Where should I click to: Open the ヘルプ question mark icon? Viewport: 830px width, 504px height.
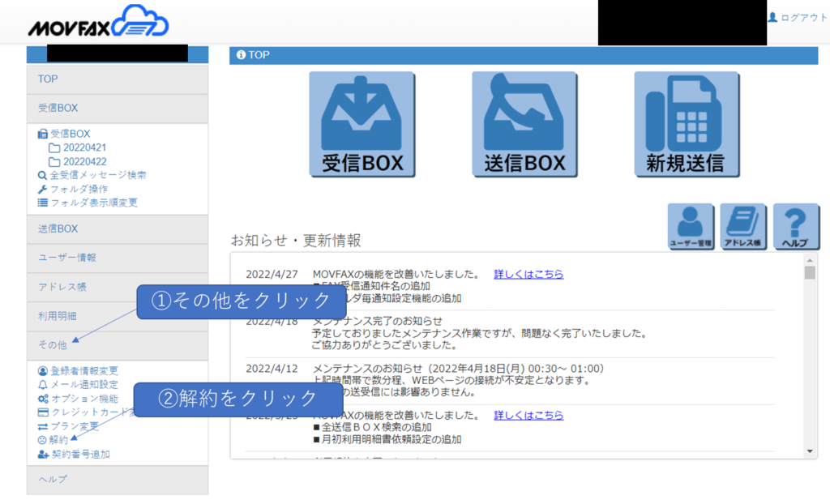[795, 227]
